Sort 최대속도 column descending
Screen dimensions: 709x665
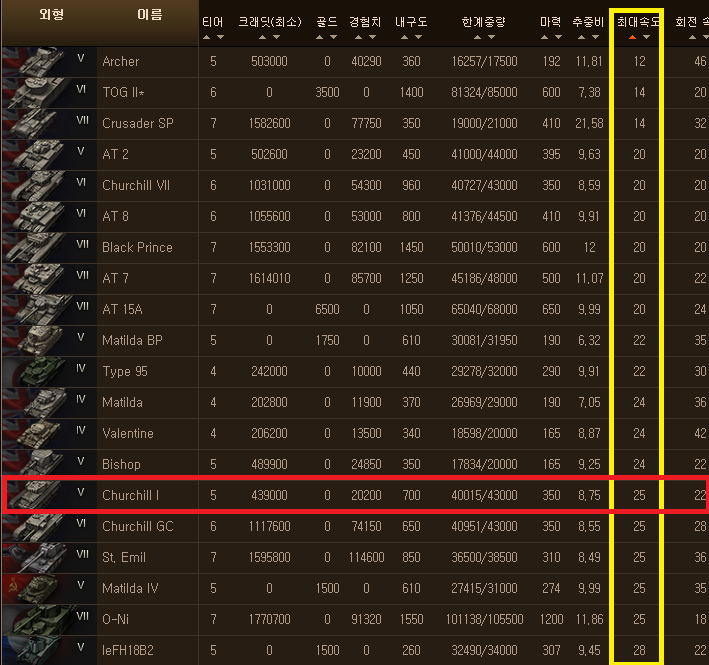pyautogui.click(x=646, y=37)
